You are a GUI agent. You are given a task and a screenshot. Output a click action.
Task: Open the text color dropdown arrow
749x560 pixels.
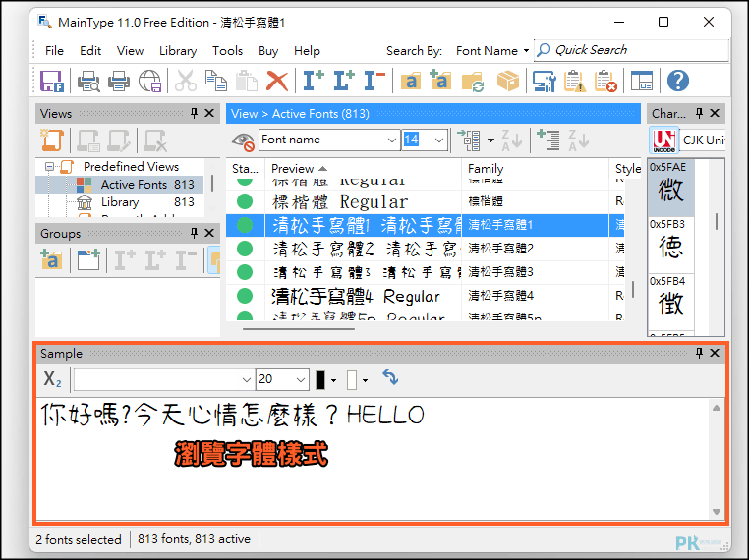click(x=333, y=380)
